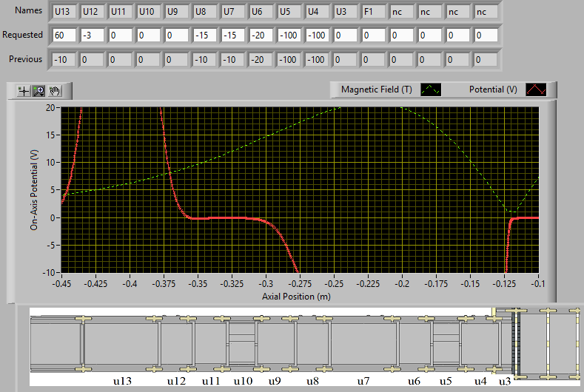Click the 'Previous' row label
Screen dimensions: 584x392
click(x=25, y=59)
